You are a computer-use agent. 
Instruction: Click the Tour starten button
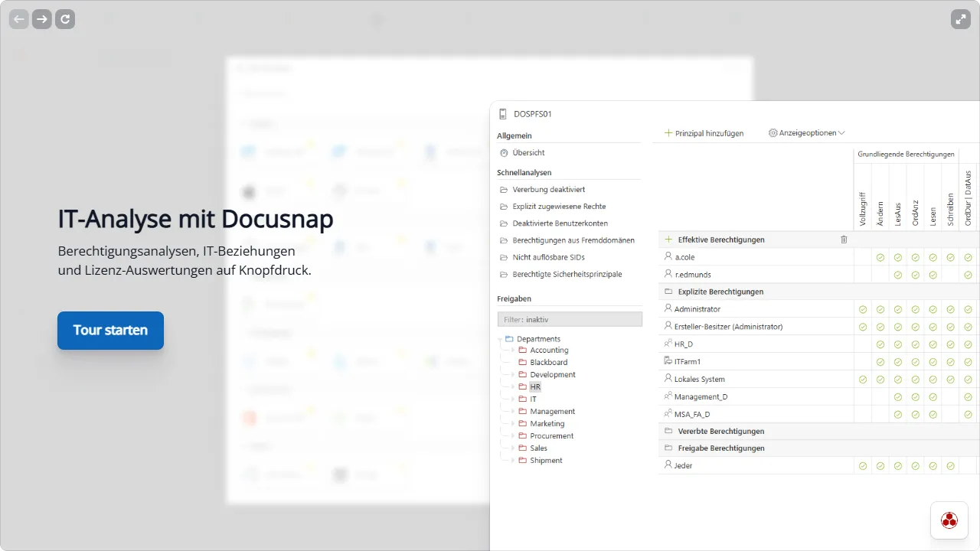point(110,331)
